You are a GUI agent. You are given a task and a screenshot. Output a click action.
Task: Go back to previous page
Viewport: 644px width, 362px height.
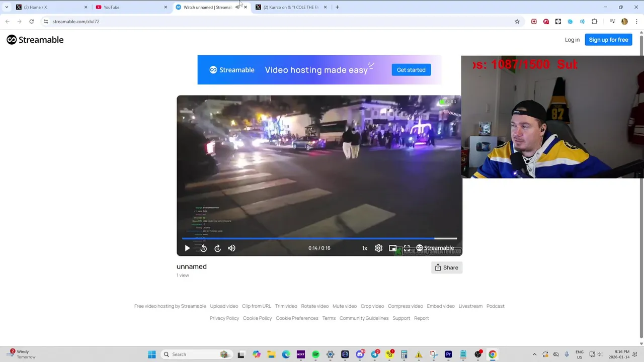(7, 22)
